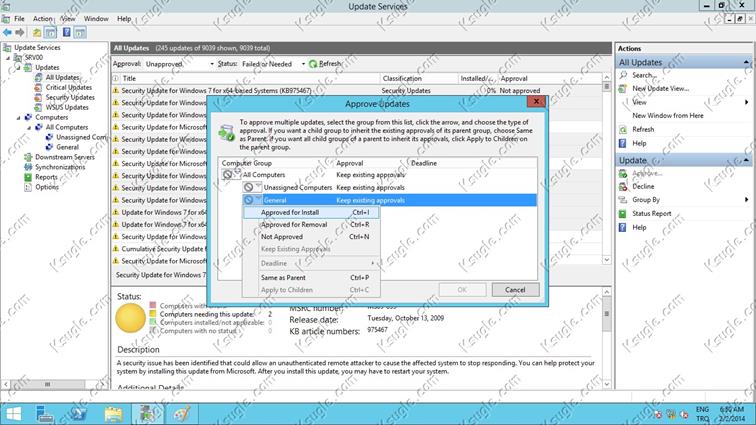Open the Approval filter dropdown
Screen dimensions: 756x425
(211, 64)
